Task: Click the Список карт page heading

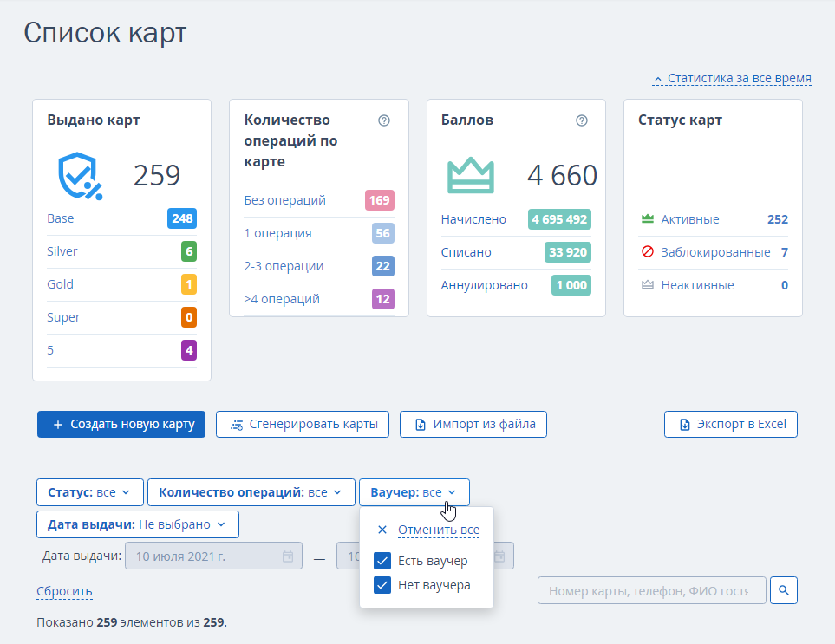Action: [105, 33]
